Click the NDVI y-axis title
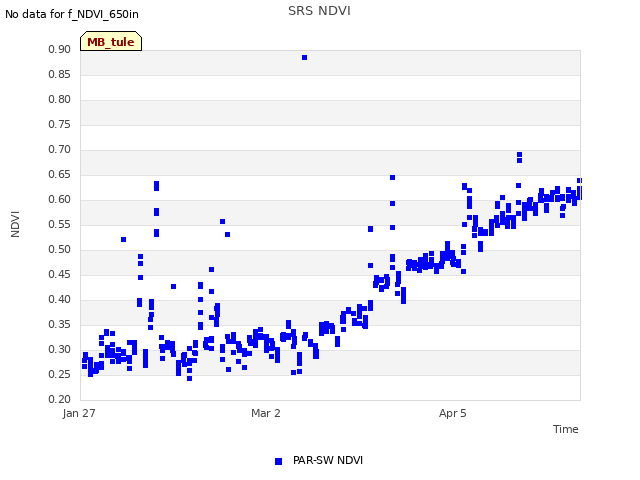Viewport: 640px width, 480px height. [15, 224]
